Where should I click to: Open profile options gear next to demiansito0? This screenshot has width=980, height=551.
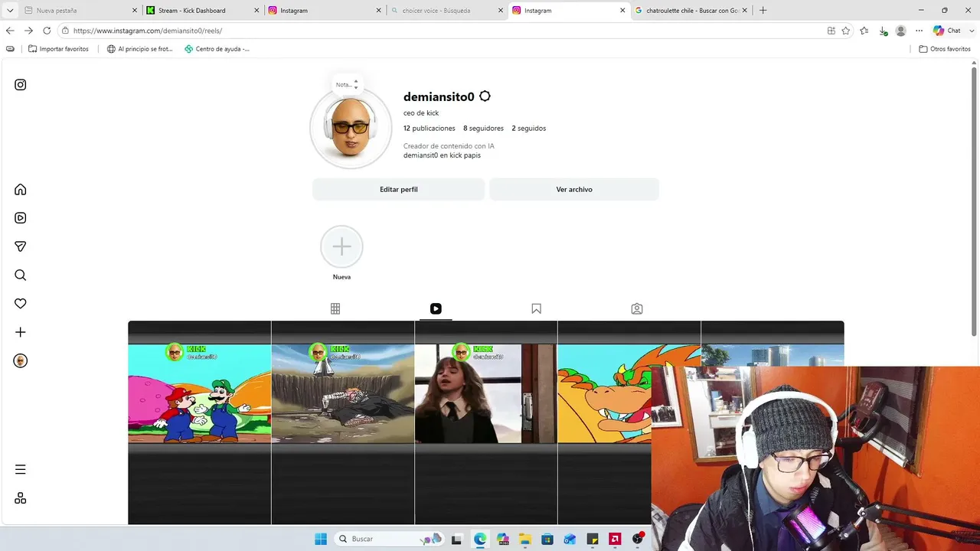tap(485, 96)
